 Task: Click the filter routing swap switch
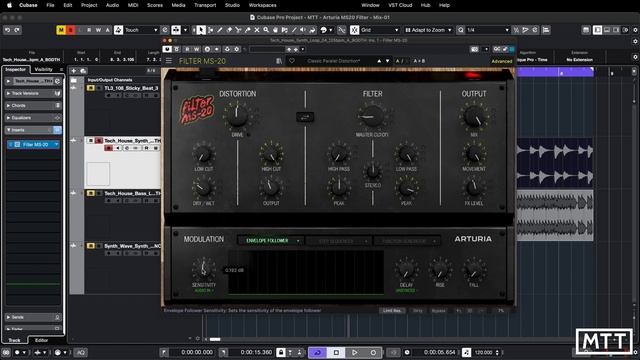coord(305,117)
